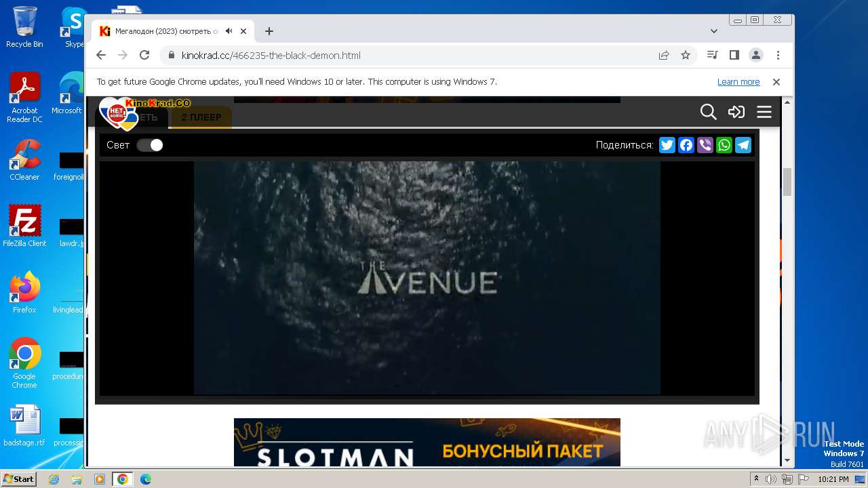Open a new Chrome tab

(269, 31)
